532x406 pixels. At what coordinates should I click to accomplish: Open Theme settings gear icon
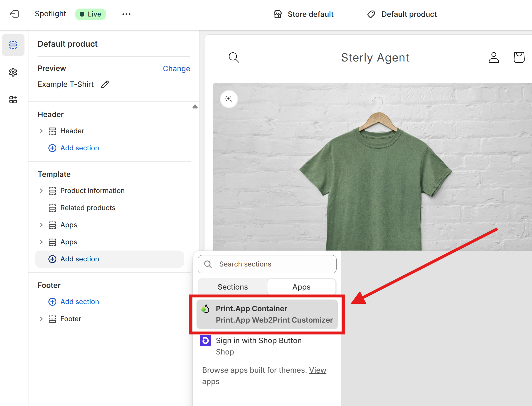coord(13,72)
